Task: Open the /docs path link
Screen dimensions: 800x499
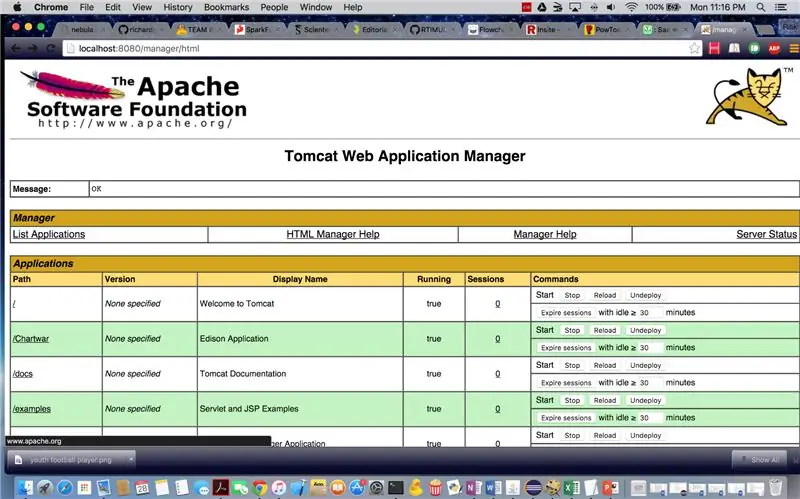Action: click(22, 374)
